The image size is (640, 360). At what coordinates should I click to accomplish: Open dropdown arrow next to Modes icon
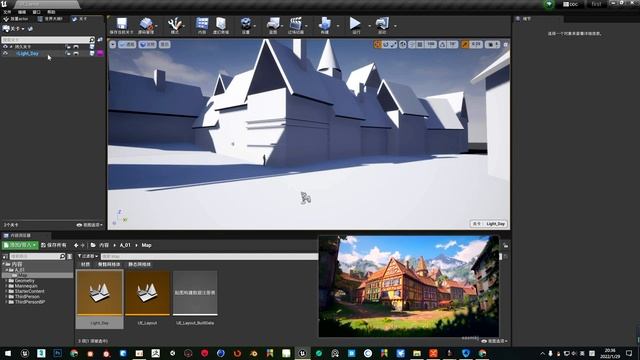(184, 26)
